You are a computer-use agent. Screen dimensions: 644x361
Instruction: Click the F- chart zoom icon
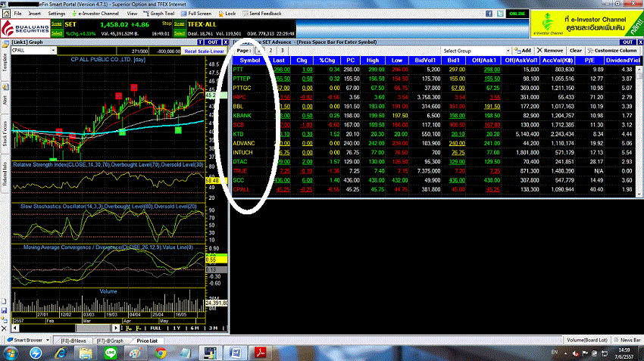pyautogui.click(x=139, y=328)
